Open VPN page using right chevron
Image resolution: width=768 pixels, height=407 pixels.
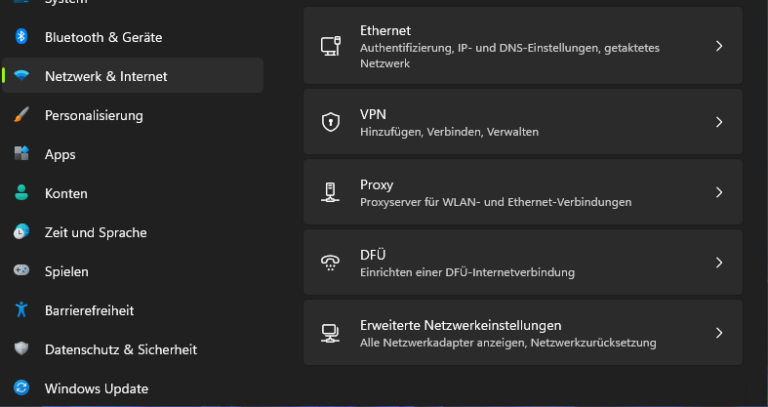click(718, 122)
